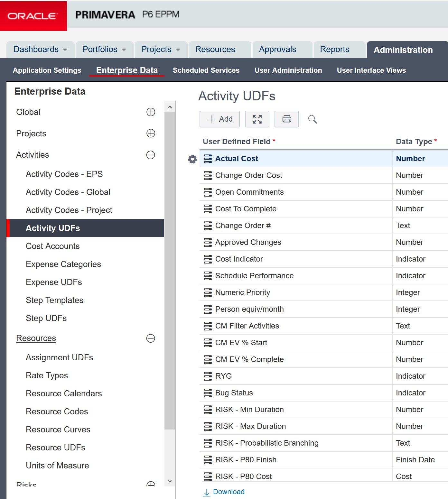Click the print icon button
This screenshot has width=448, height=499.
click(x=286, y=119)
